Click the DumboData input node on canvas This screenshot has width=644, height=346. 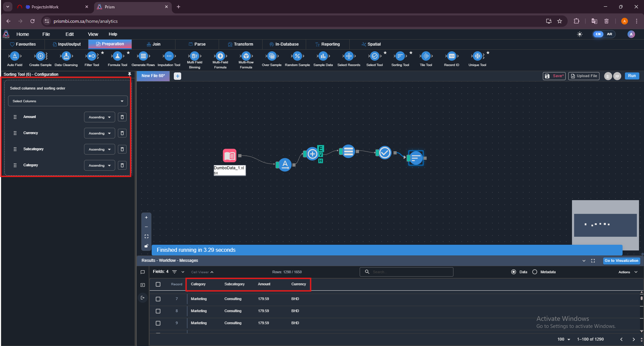[230, 156]
